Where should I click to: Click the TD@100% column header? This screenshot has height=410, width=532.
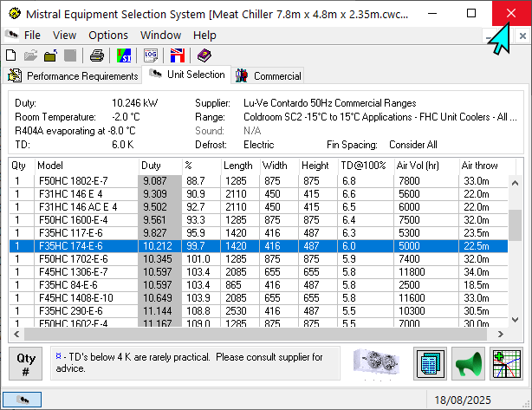366,166
